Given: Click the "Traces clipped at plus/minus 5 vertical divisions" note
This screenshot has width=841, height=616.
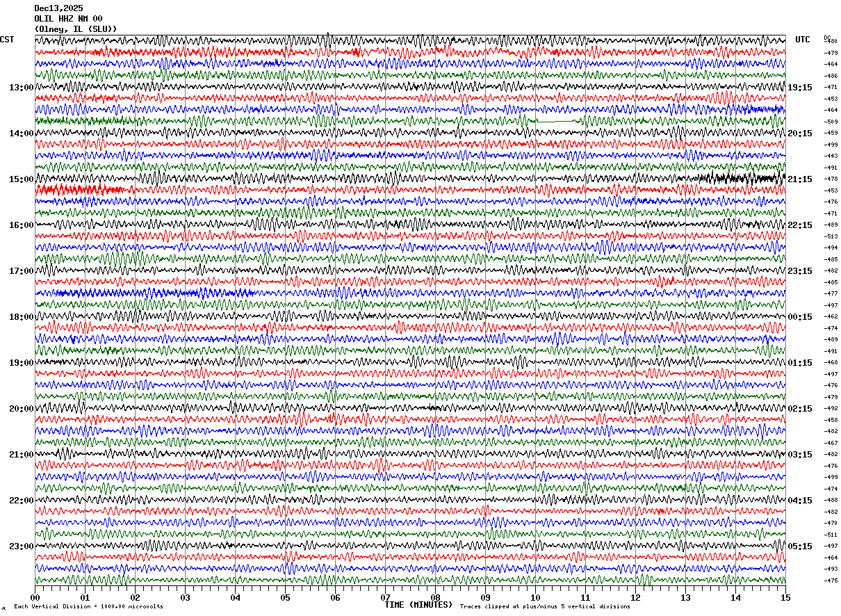Looking at the screenshot, I should click(x=545, y=606).
